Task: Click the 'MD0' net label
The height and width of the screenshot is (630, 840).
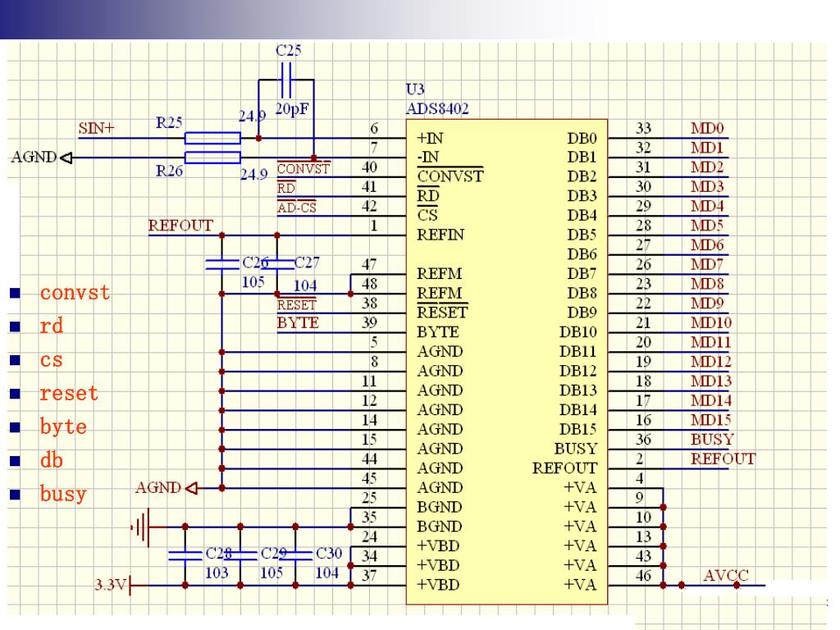Action: pyautogui.click(x=707, y=129)
